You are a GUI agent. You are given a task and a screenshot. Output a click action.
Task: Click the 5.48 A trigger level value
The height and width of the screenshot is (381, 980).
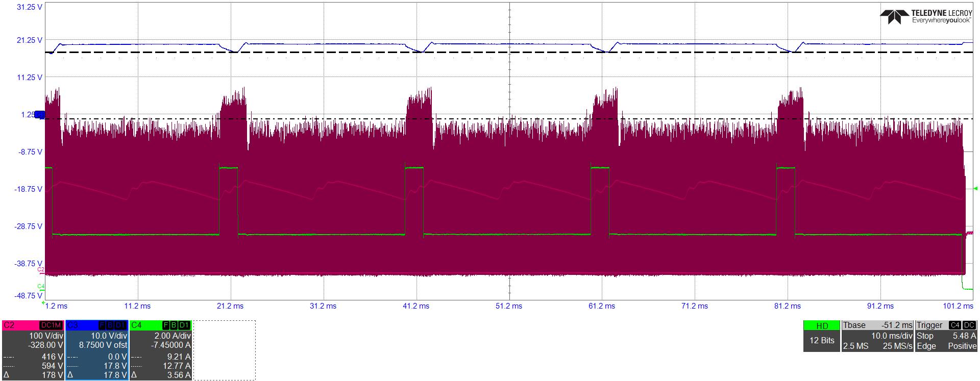(x=964, y=336)
